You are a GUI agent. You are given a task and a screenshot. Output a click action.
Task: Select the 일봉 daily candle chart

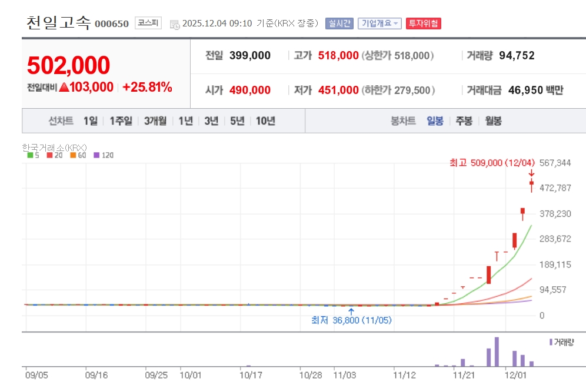click(x=435, y=121)
